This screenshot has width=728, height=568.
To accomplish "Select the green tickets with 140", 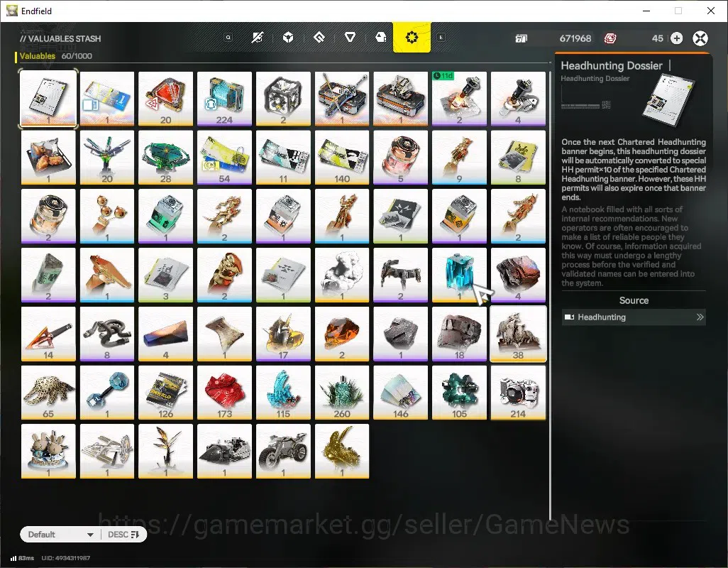I will (x=342, y=158).
